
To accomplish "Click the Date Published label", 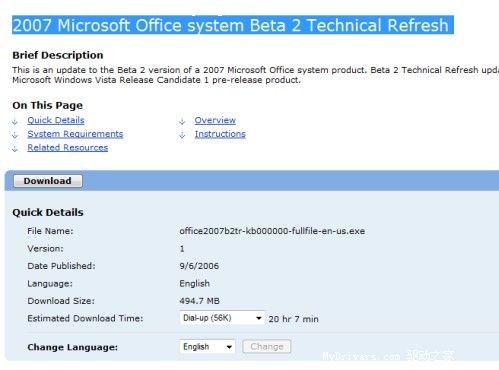I will [x=61, y=266].
